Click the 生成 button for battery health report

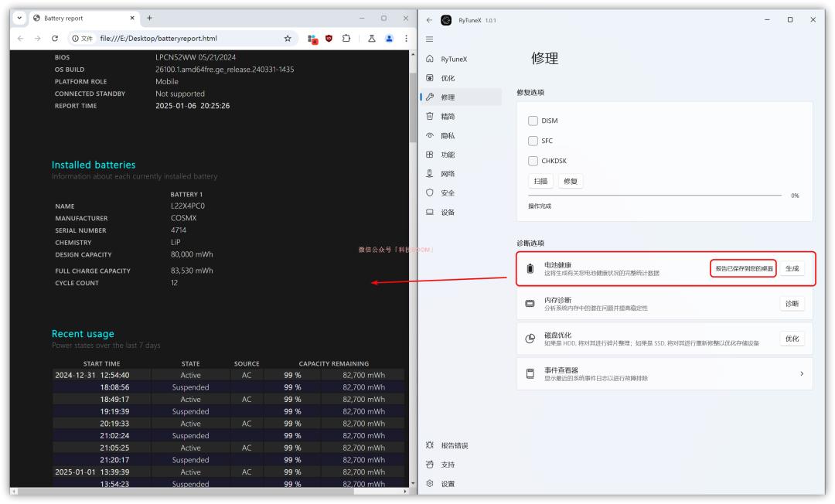(x=793, y=268)
